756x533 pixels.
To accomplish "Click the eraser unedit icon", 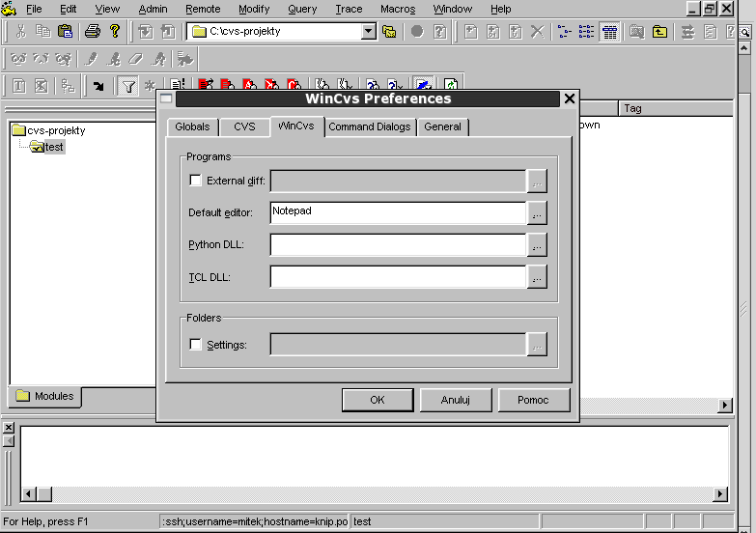I will coord(136,59).
